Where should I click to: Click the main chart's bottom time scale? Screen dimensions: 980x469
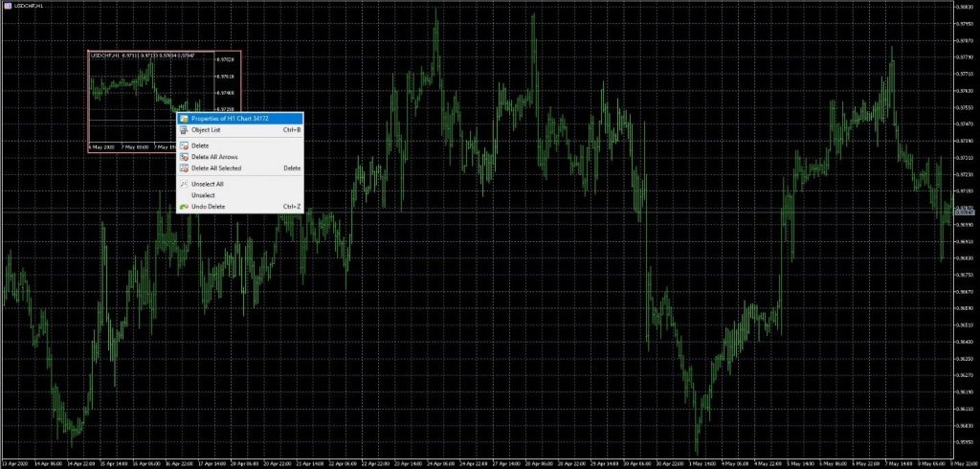point(479,460)
